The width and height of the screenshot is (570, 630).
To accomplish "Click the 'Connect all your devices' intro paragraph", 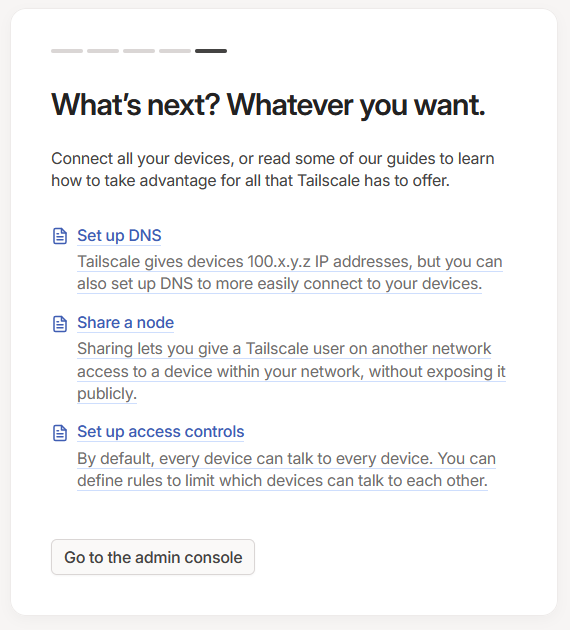I will click(272, 170).
